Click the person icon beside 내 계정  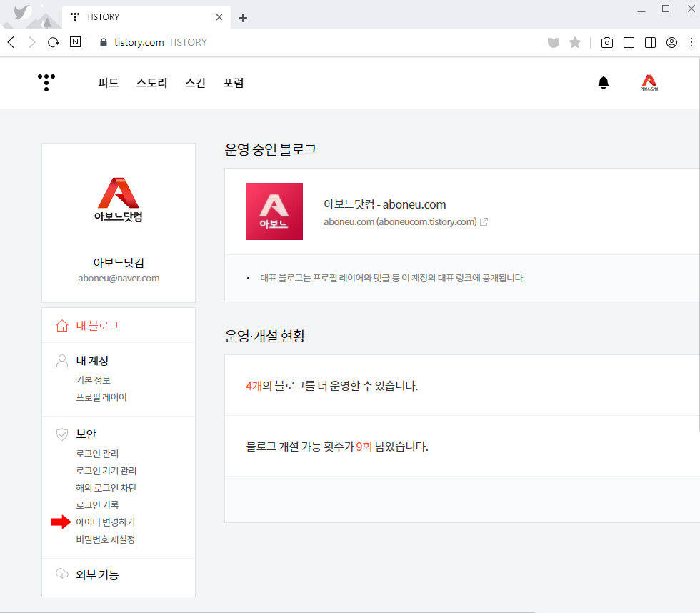62,361
